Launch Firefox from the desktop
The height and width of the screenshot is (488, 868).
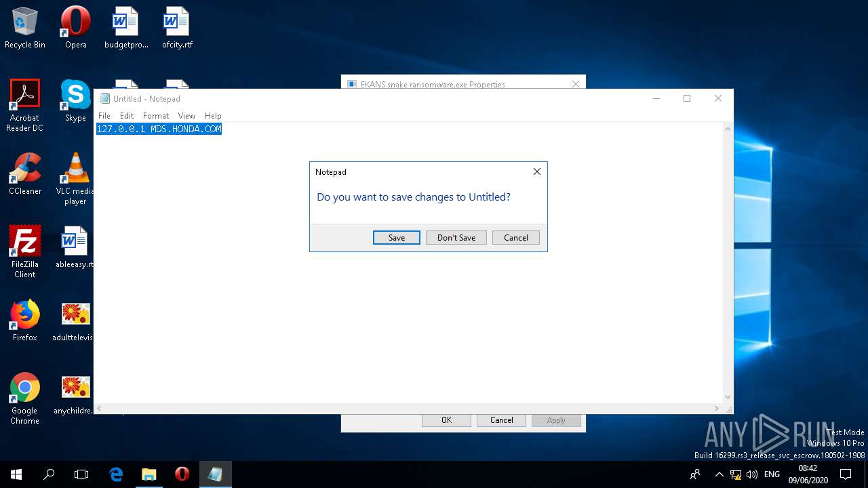click(25, 321)
